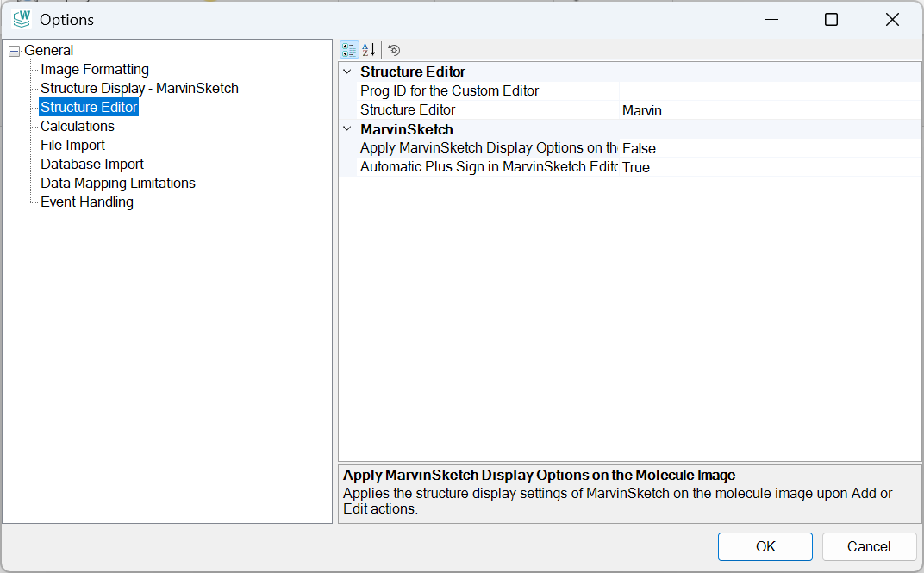
Task: Collapse the General tree node
Action: coord(14,51)
